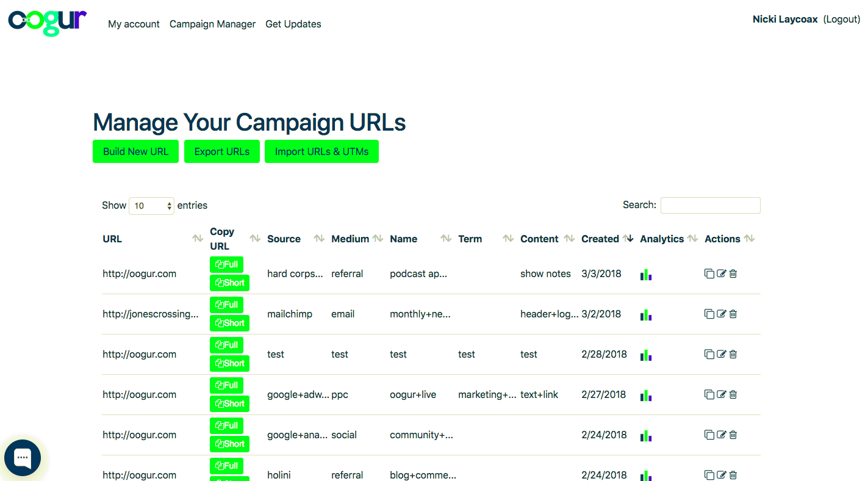Delete the google+adwords URL using the trash icon
Image resolution: width=868 pixels, height=481 pixels.
point(733,394)
